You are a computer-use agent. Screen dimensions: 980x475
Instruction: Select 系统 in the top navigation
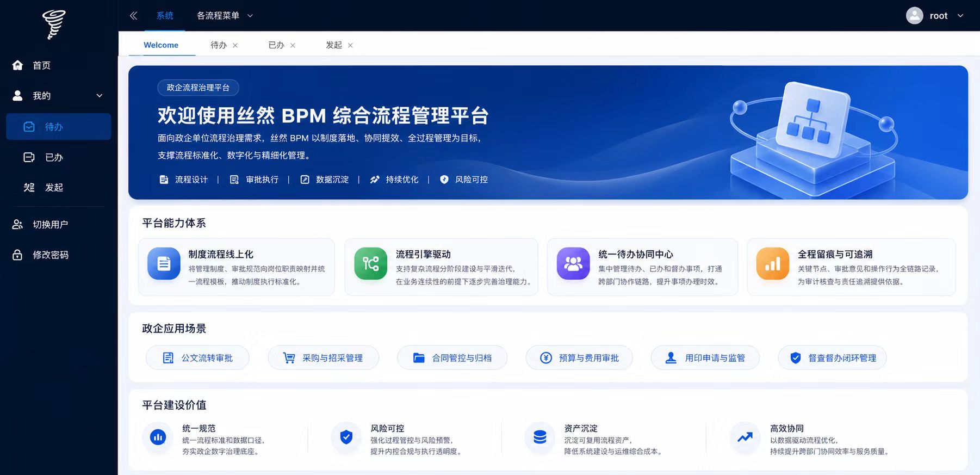(x=165, y=16)
